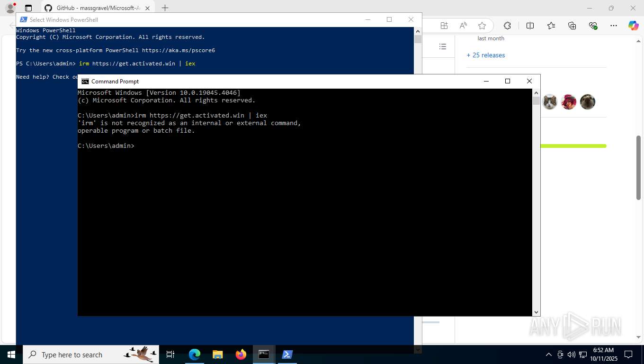Click Command Prompt scrollbar down arrow

point(536,312)
